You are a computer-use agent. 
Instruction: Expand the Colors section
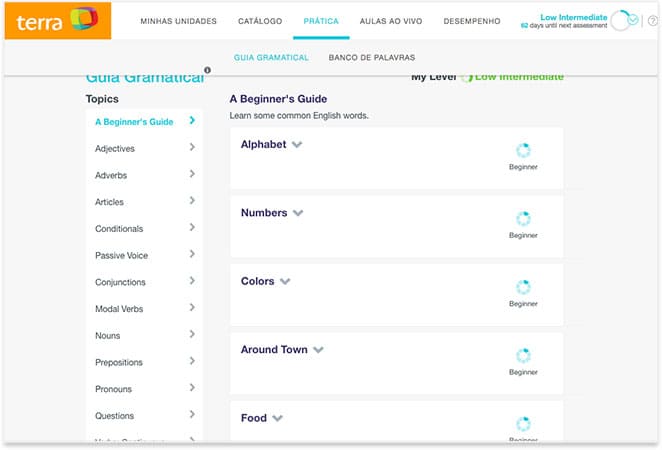pos(285,282)
